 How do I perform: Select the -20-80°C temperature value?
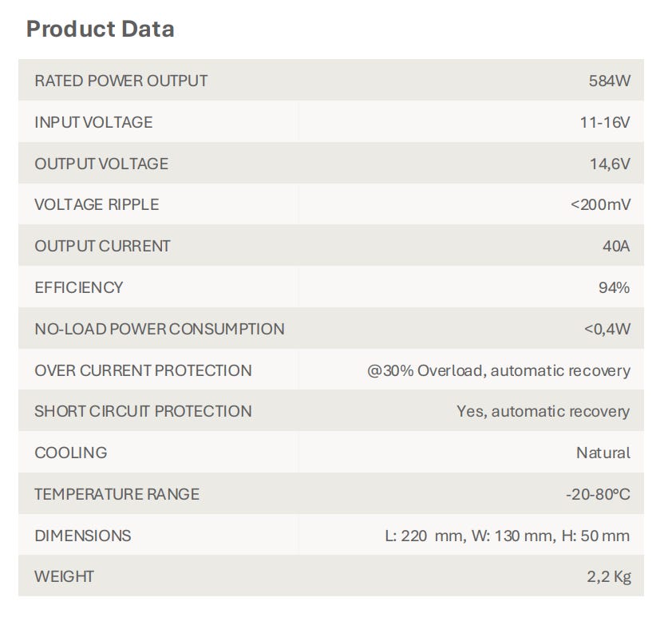(598, 494)
